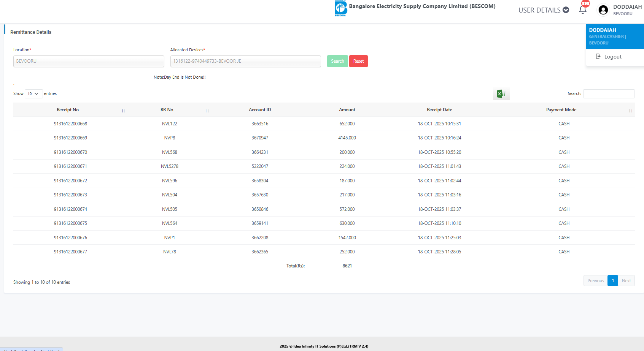The height and width of the screenshot is (351, 644).
Task: Click the user avatar profile icon
Action: 603,10
